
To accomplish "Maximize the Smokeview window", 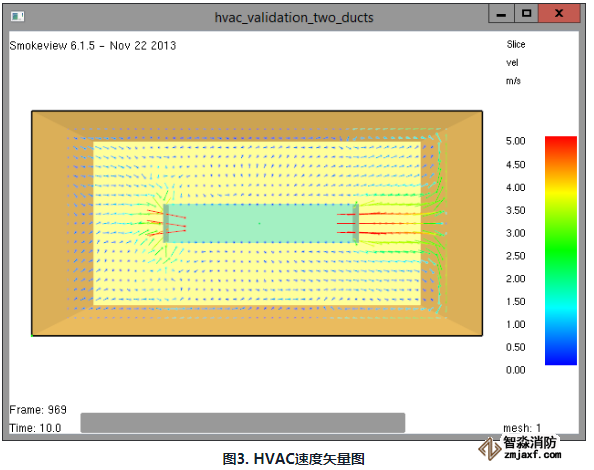I will (526, 14).
